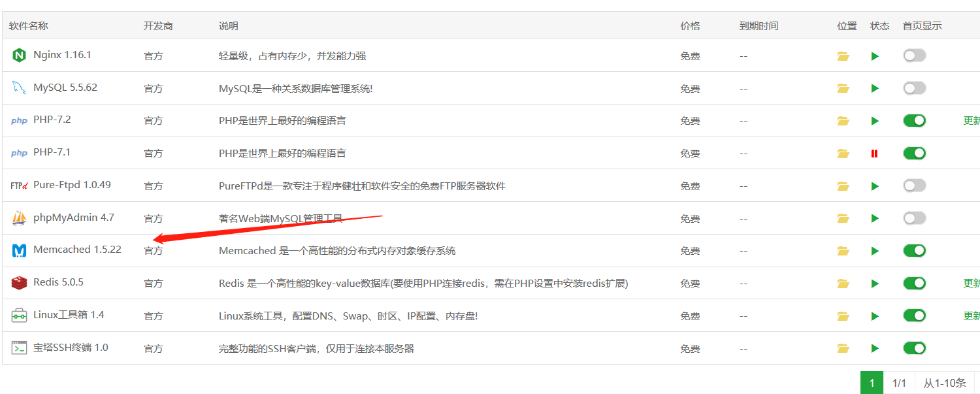Click the 从1-10条 record range text
The width and height of the screenshot is (980, 394).
[x=945, y=383]
